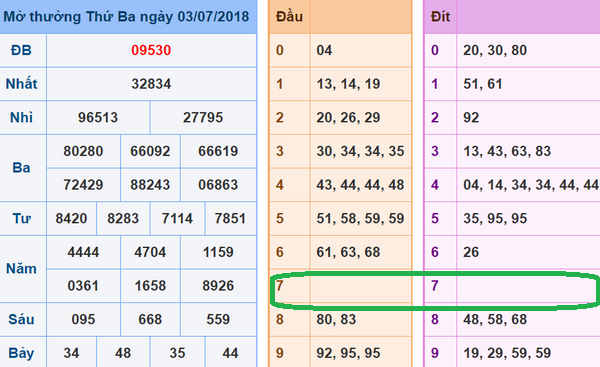The height and width of the screenshot is (367, 600).
Task: Select the header 'Mở thưởng Thứ Ba ngày 03/07/2018'
Action: 126,17
